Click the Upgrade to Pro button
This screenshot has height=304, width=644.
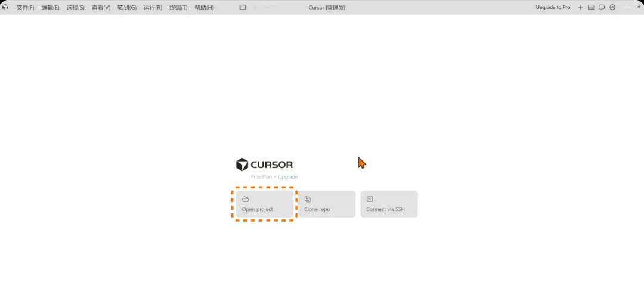(x=553, y=7)
